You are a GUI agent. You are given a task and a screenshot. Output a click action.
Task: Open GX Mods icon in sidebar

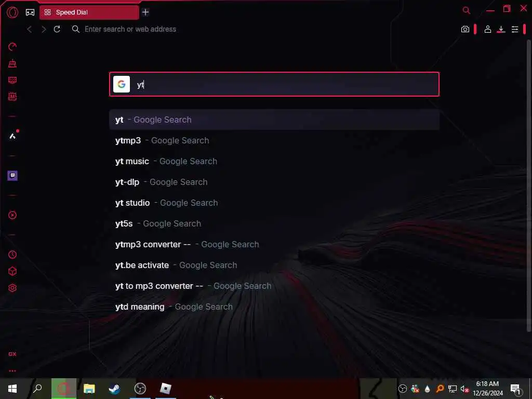click(12, 97)
